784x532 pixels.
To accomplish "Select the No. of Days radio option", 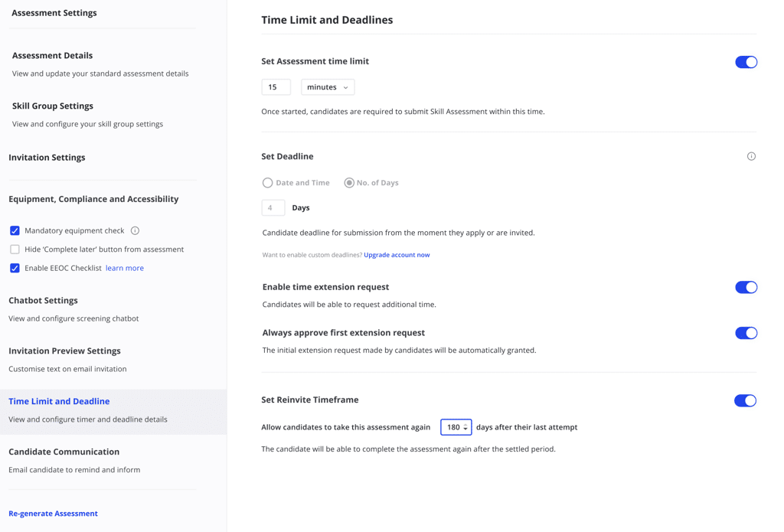I will click(349, 183).
